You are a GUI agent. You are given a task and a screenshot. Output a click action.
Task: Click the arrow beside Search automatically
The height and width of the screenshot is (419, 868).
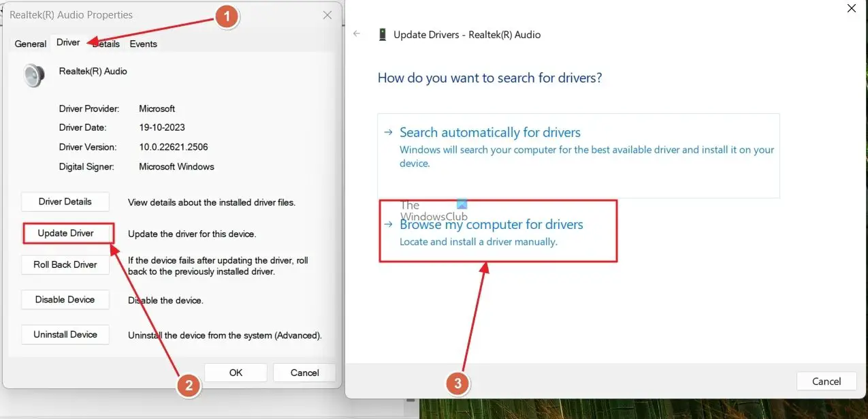pyautogui.click(x=388, y=133)
